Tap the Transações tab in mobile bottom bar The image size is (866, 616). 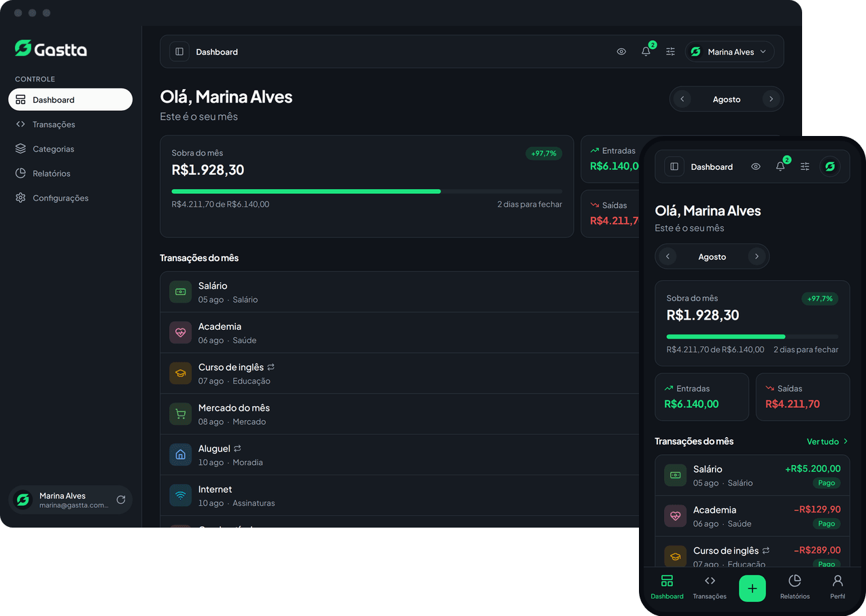[710, 587]
